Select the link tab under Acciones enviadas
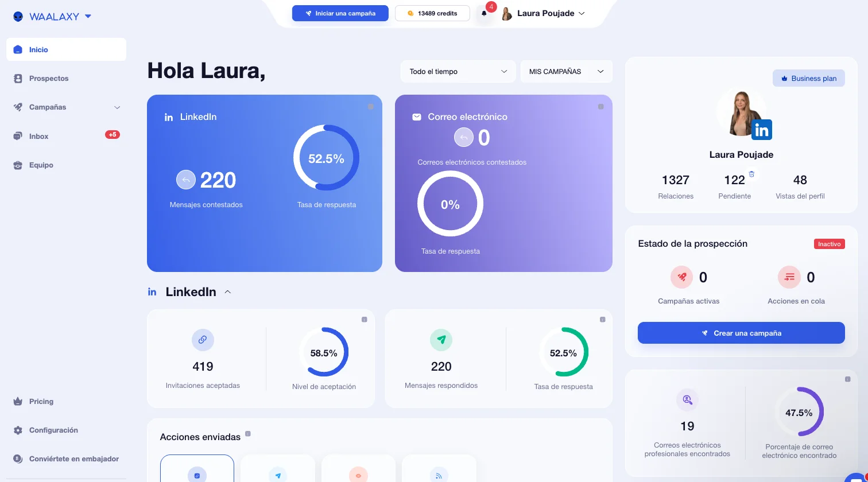 coord(197,468)
